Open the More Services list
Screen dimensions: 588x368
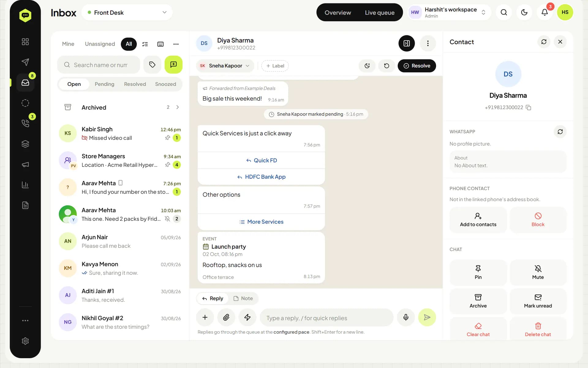(261, 222)
